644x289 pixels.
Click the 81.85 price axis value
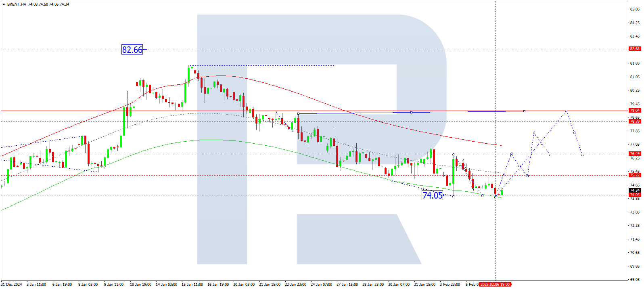(x=635, y=63)
